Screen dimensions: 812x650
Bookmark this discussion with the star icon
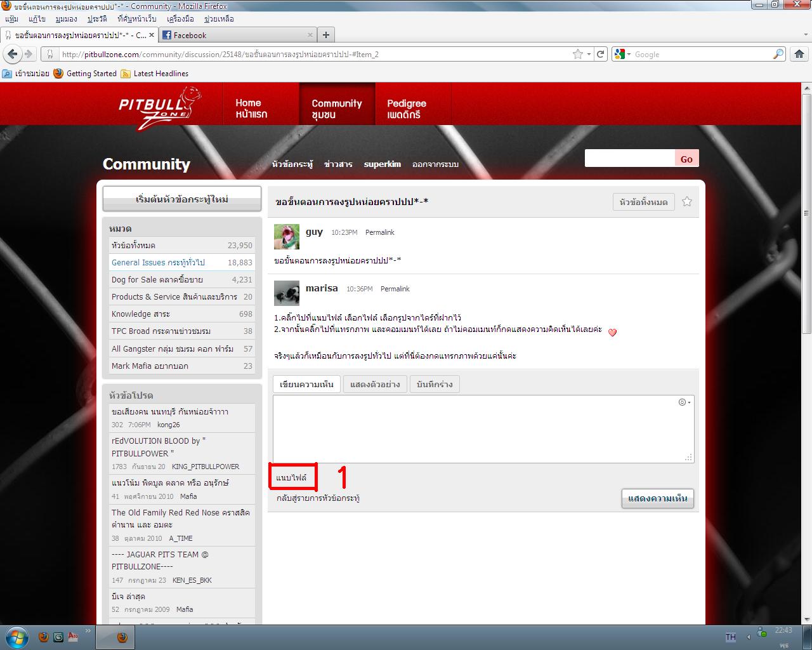point(686,202)
